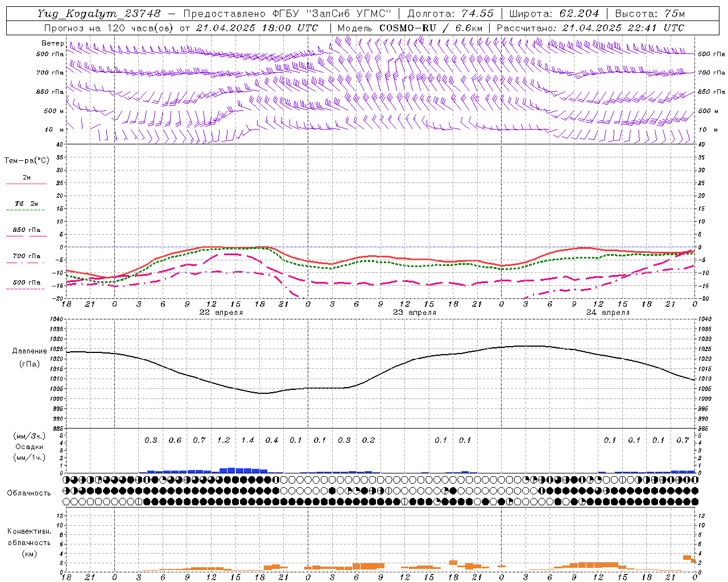Click the 22 апреля date label
This screenshot has width=728, height=582.
[x=221, y=313]
